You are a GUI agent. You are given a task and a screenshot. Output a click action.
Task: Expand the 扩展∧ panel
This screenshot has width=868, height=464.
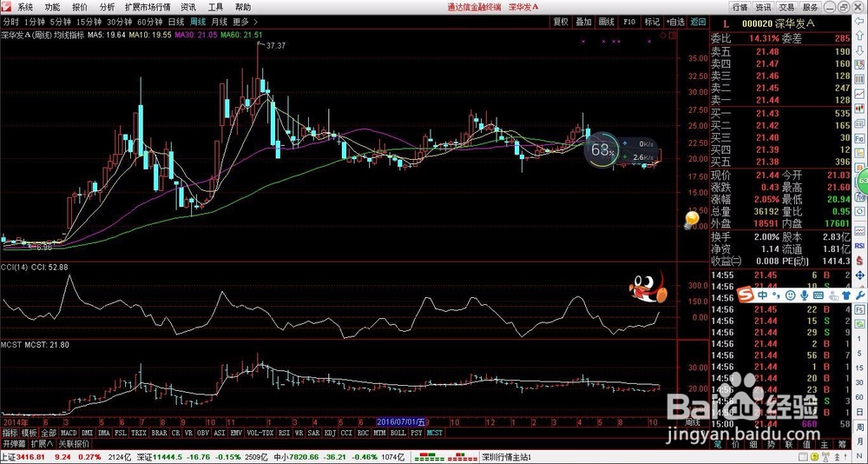pyautogui.click(x=42, y=444)
